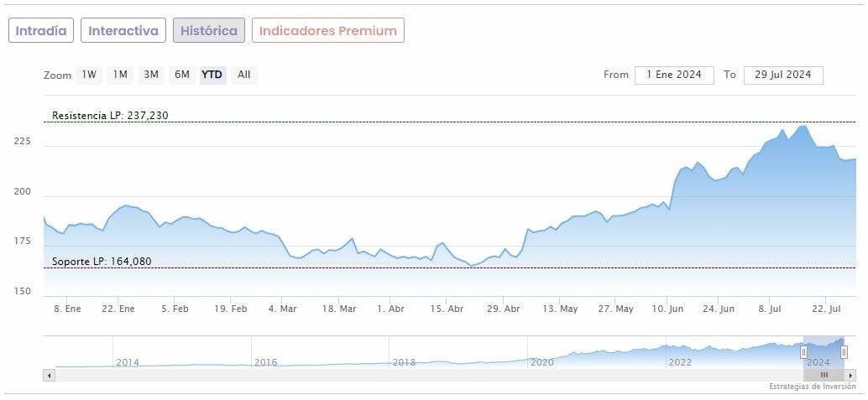The height and width of the screenshot is (400, 868).
Task: Click the navigator right handle
Action: [844, 352]
